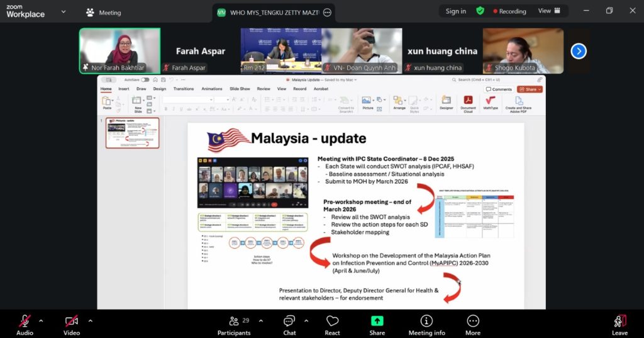Switch to the Meeting tab
Image resolution: width=644 pixels, height=338 pixels.
(x=104, y=13)
